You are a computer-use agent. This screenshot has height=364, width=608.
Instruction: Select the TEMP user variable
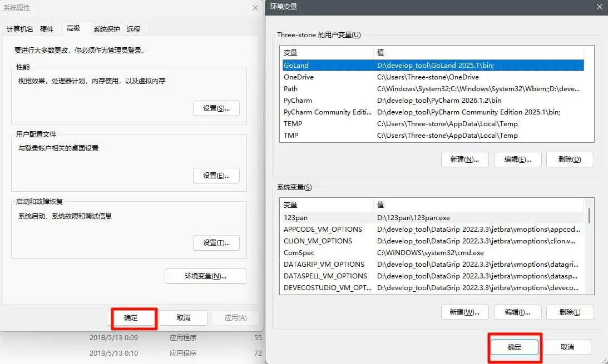coord(433,123)
